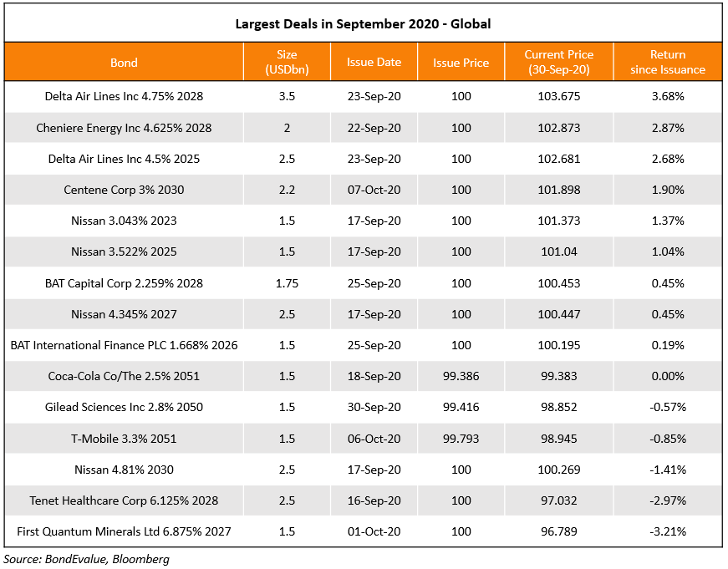Click the 'Bond' column header
The height and width of the screenshot is (569, 728).
(x=124, y=63)
